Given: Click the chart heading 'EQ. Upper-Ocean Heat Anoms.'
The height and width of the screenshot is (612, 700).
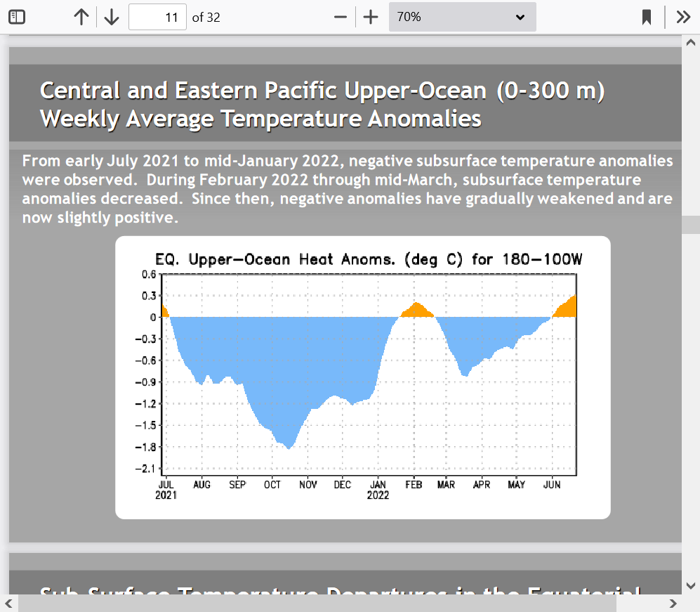Looking at the screenshot, I should 369,260.
